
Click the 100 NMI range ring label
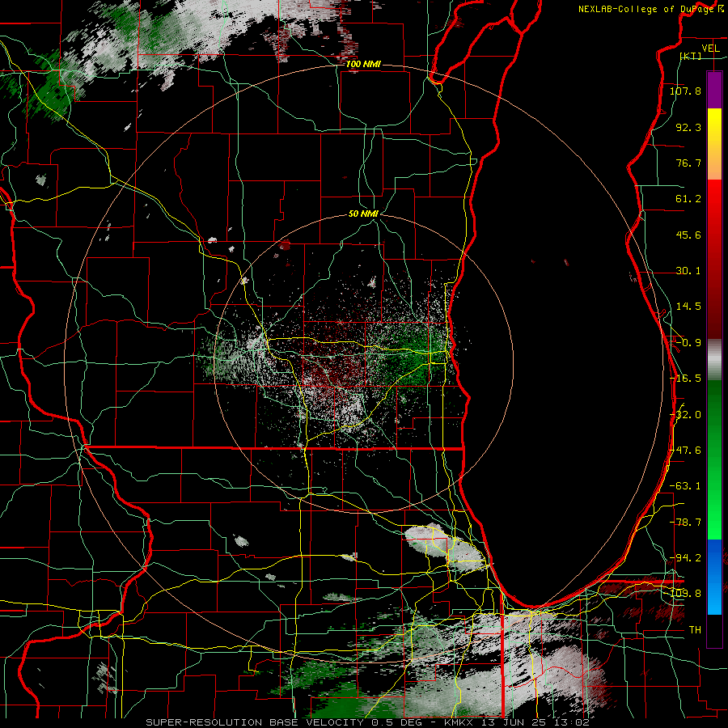click(363, 64)
